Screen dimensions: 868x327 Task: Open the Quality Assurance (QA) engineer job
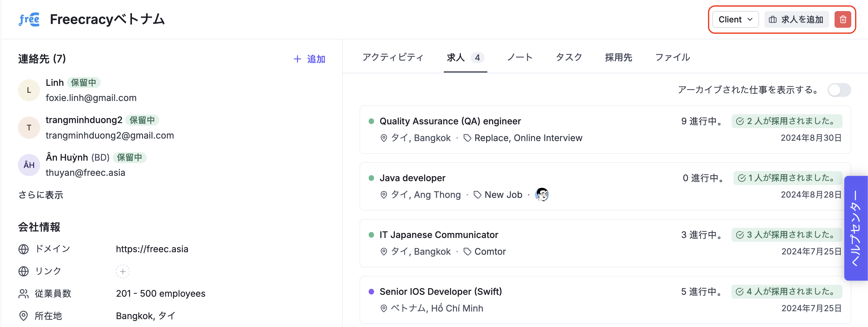(x=450, y=121)
